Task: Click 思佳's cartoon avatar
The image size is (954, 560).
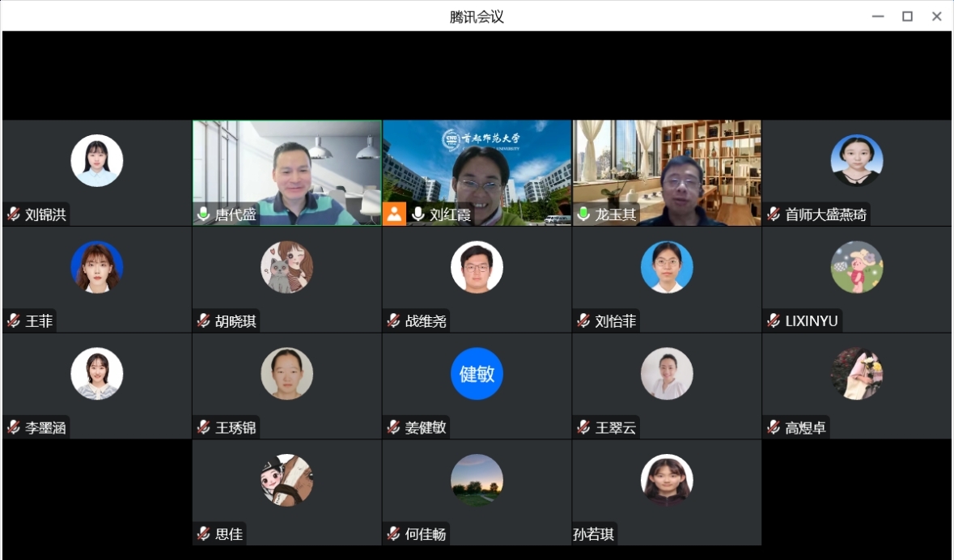Action: click(286, 480)
